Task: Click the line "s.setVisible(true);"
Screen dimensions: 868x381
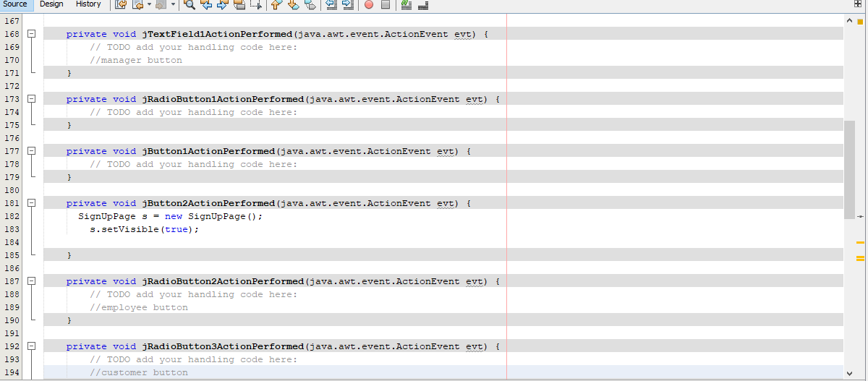Action: click(x=144, y=229)
